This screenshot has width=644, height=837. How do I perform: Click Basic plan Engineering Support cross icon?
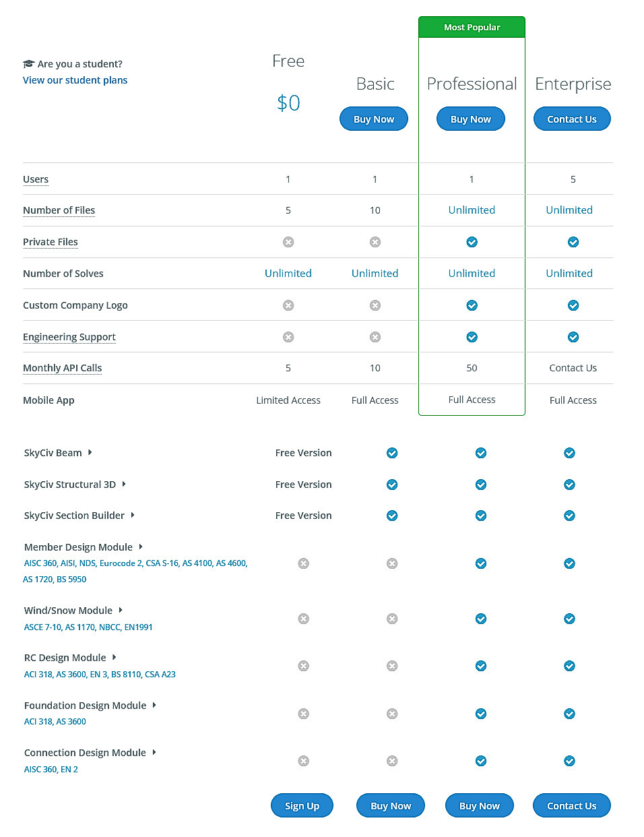(375, 337)
